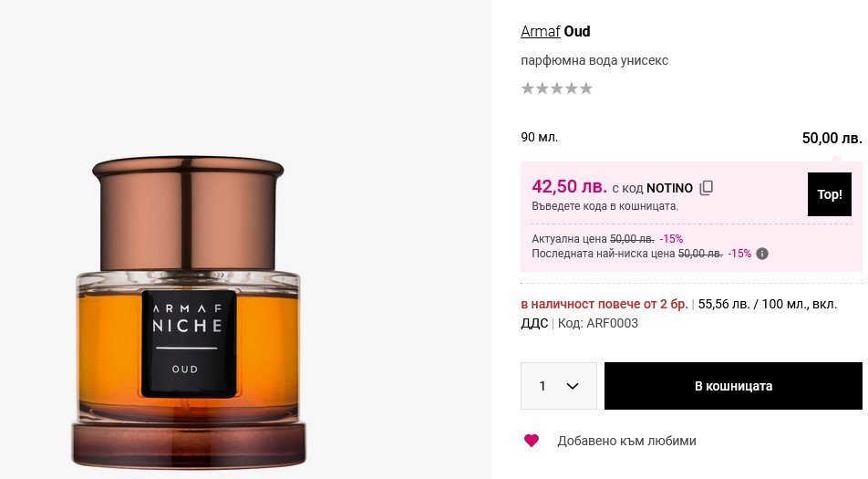Click the Armaf Niche Oud bottle image
Screen dimensions: 868x479
click(x=191, y=310)
